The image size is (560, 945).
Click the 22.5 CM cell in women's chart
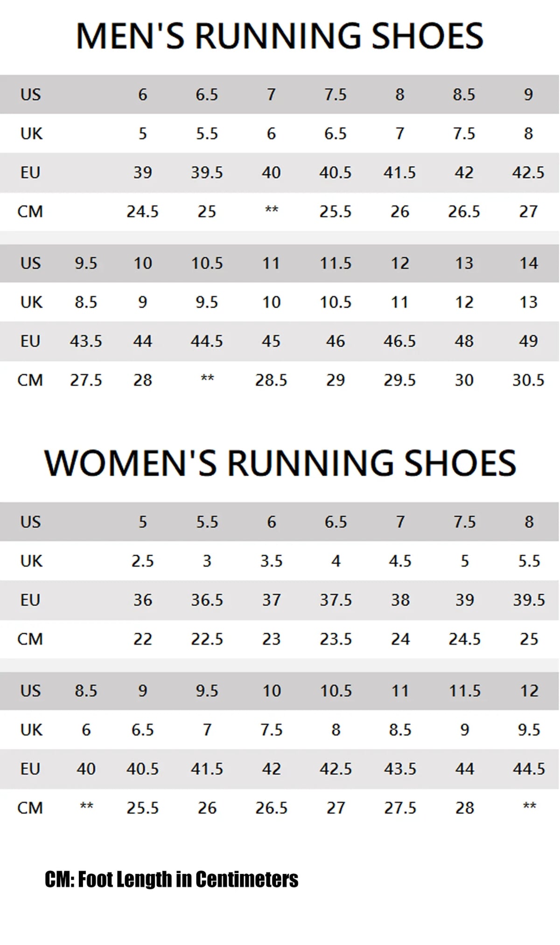coord(207,639)
